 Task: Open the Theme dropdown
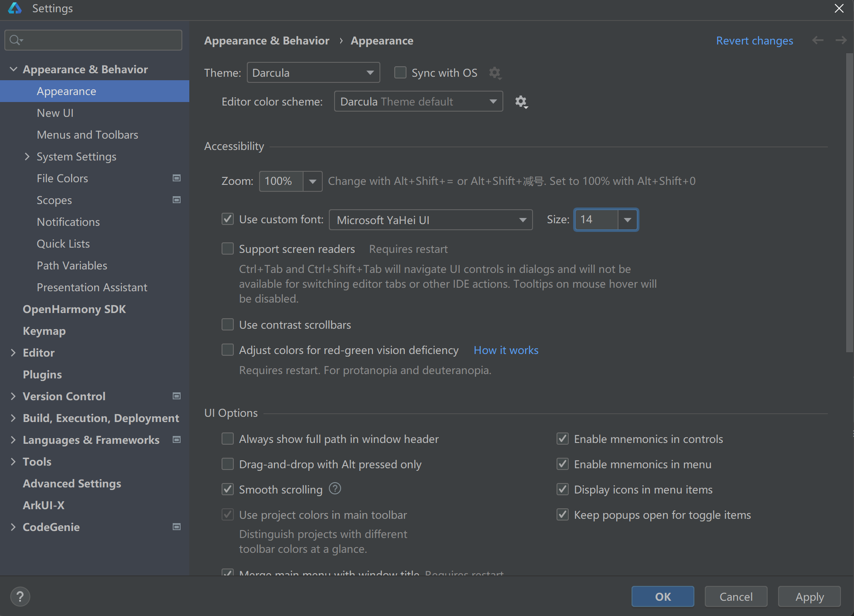click(x=313, y=72)
